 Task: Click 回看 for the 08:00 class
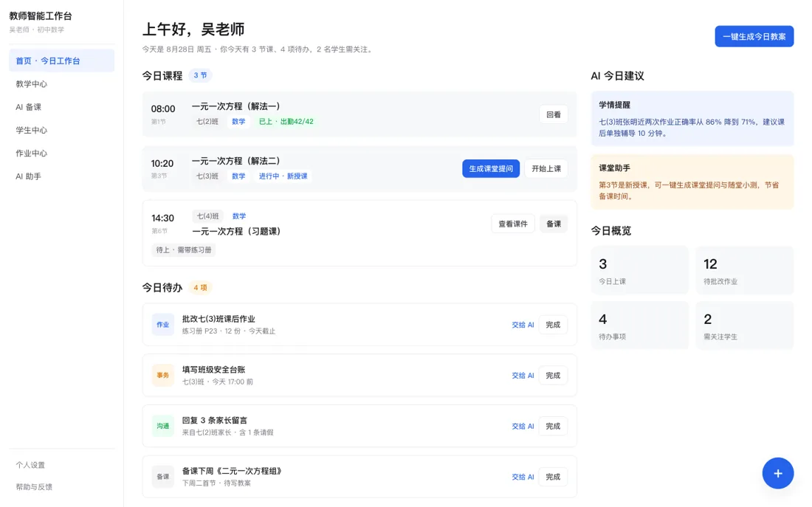553,114
